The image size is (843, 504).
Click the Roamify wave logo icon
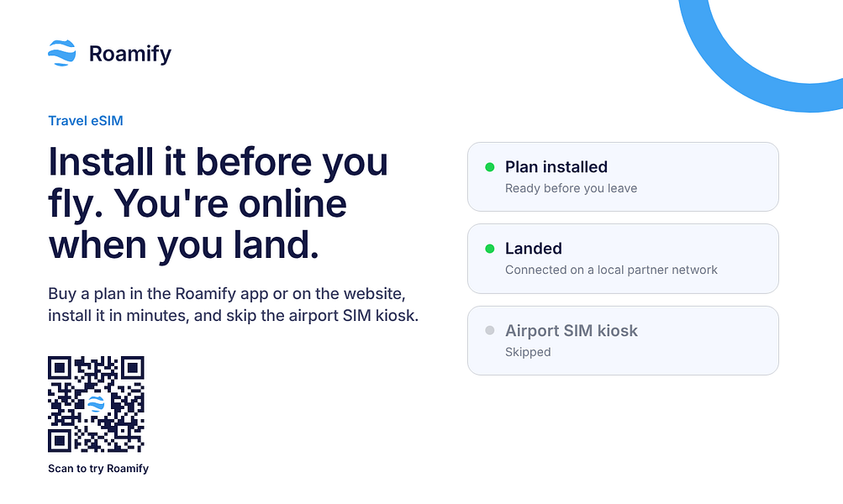(62, 53)
